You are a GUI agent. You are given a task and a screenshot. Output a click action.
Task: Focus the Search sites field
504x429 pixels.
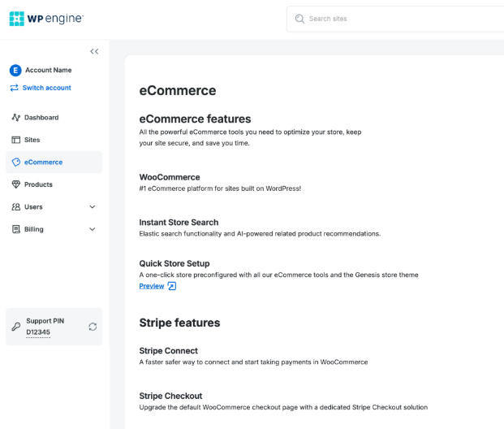tap(395, 19)
